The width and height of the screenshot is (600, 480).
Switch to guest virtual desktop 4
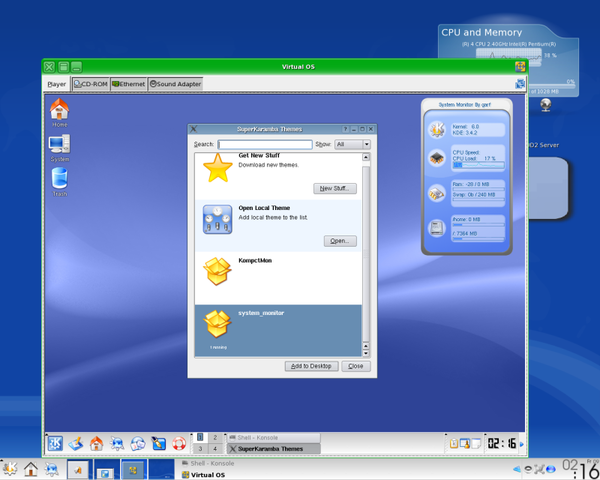pyautogui.click(x=215, y=449)
